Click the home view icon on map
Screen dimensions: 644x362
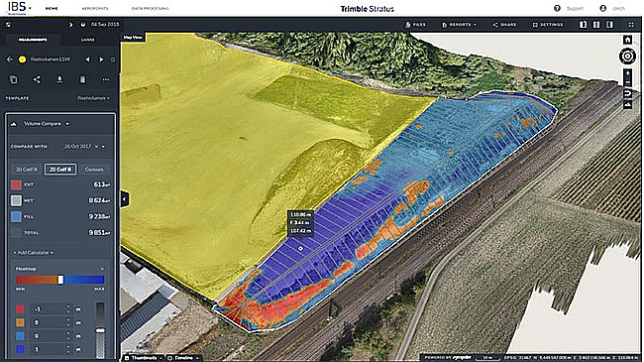point(627,40)
